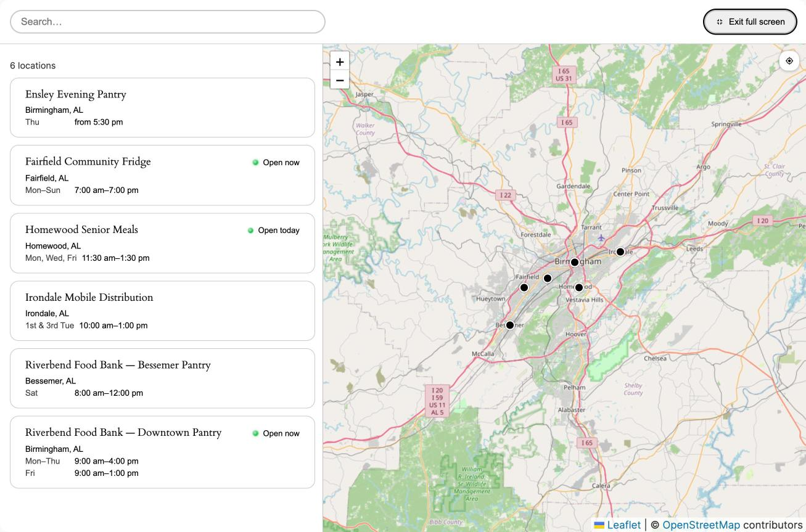Click the 'Irondale, AL' address text
Viewport: 806px width, 532px height.
(x=47, y=313)
